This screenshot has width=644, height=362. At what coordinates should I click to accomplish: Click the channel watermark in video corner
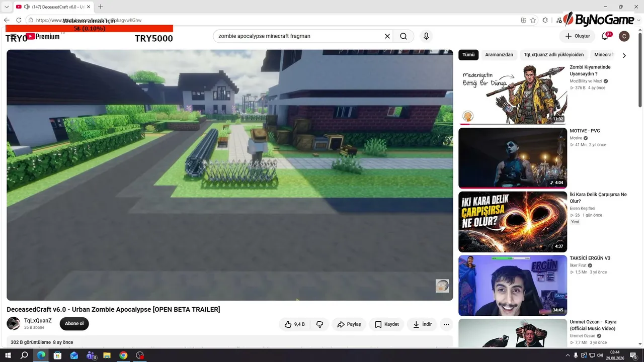click(442, 286)
